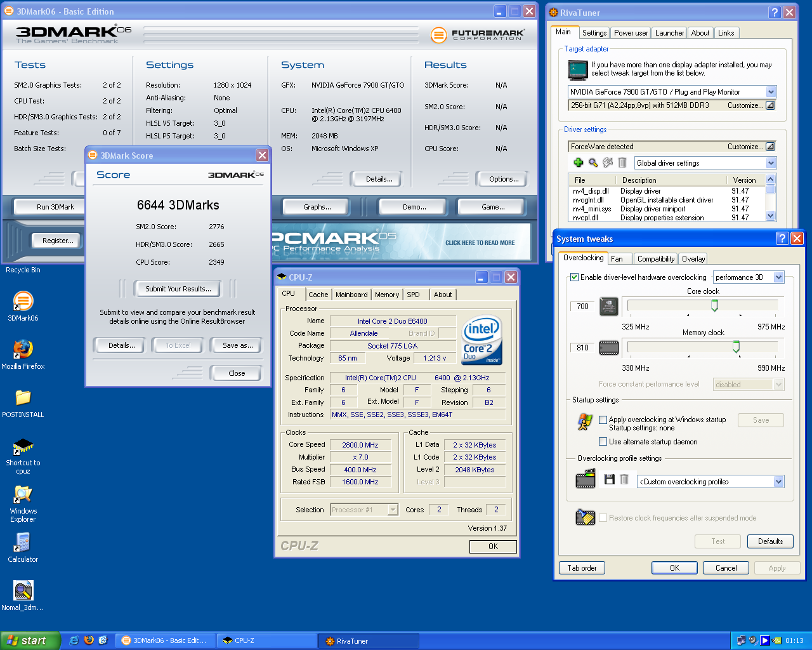This screenshot has width=812, height=650.
Task: Click the trash can icon in RivaTuner driver settings
Action: pos(622,162)
